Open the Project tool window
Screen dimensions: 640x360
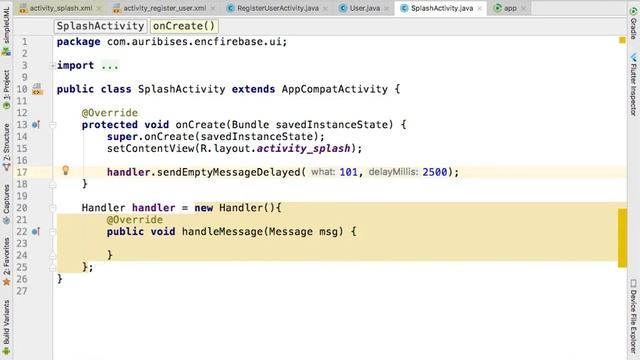(x=6, y=89)
